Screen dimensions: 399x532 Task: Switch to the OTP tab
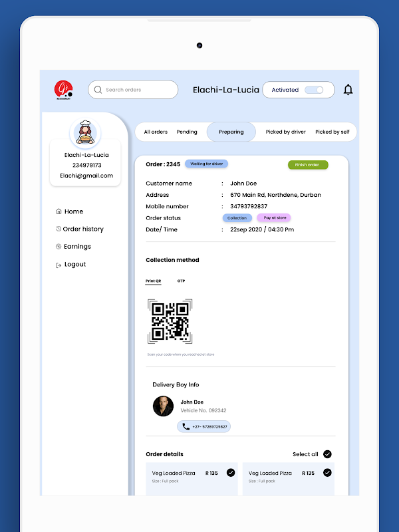pyautogui.click(x=181, y=281)
